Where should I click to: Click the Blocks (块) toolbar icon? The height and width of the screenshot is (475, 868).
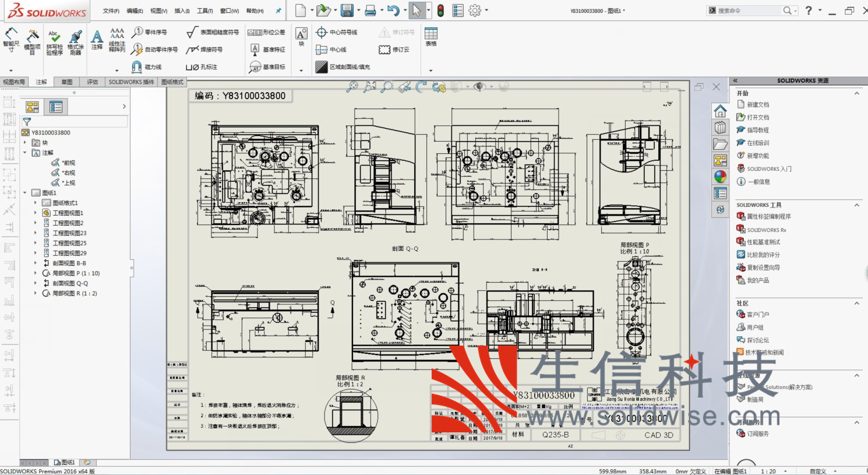tap(301, 37)
